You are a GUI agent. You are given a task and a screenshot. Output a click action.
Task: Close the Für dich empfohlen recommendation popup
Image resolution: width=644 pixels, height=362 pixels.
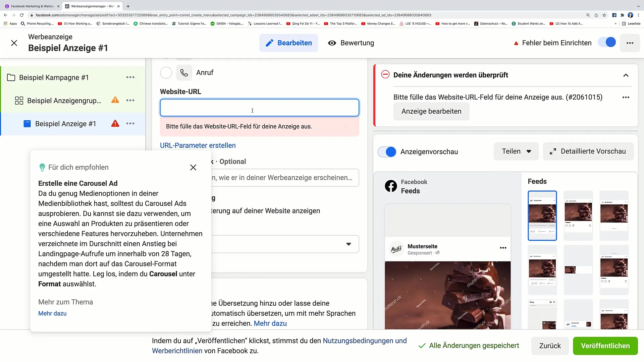(193, 167)
